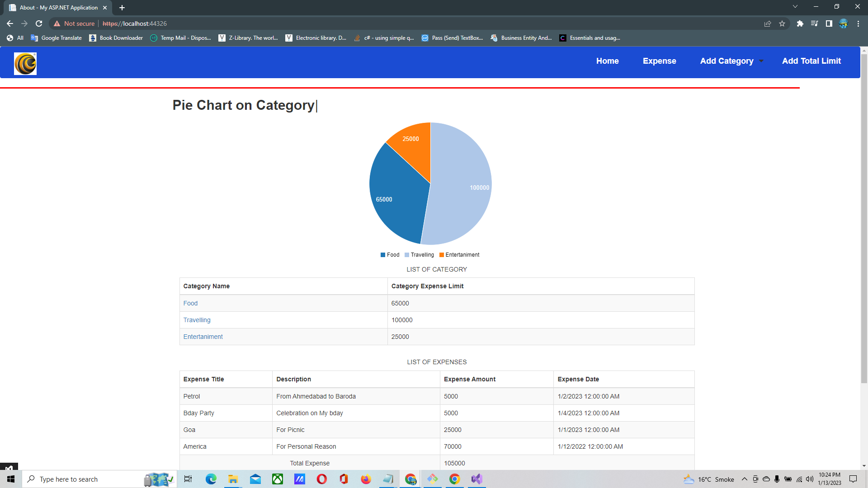
Task: Click the share icon in the address bar
Action: pos(767,23)
